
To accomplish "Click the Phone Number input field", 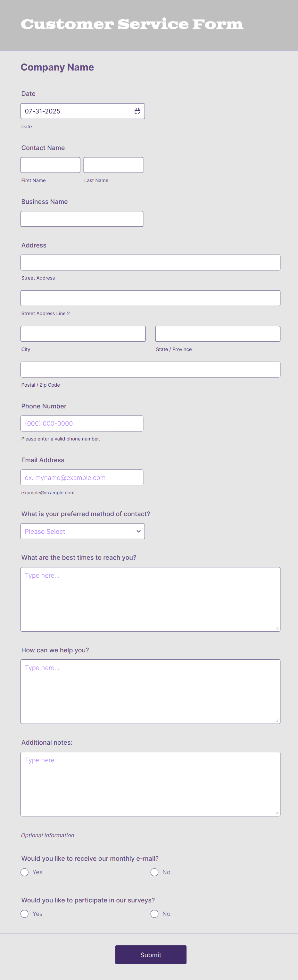I will click(82, 423).
